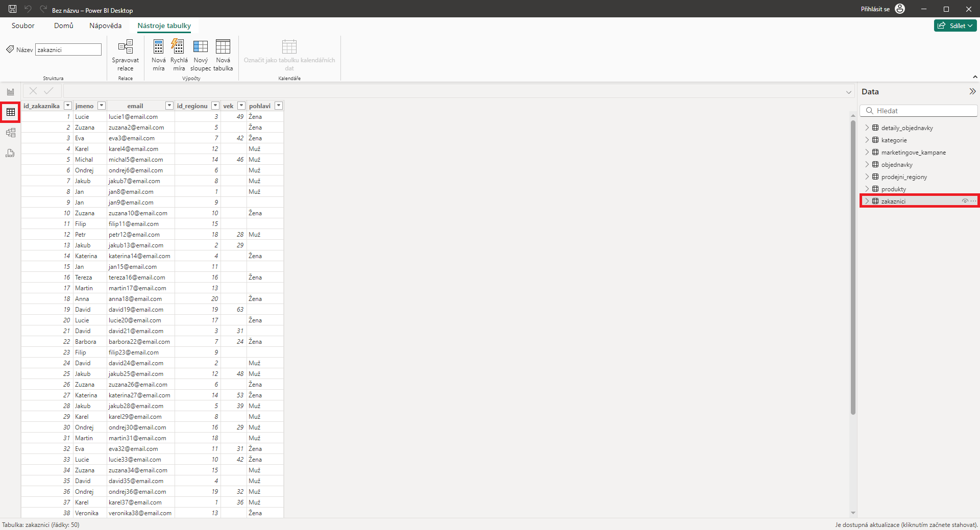The image size is (980, 530).
Task: Expand the formula bar dropdown arrow
Action: [x=849, y=92]
